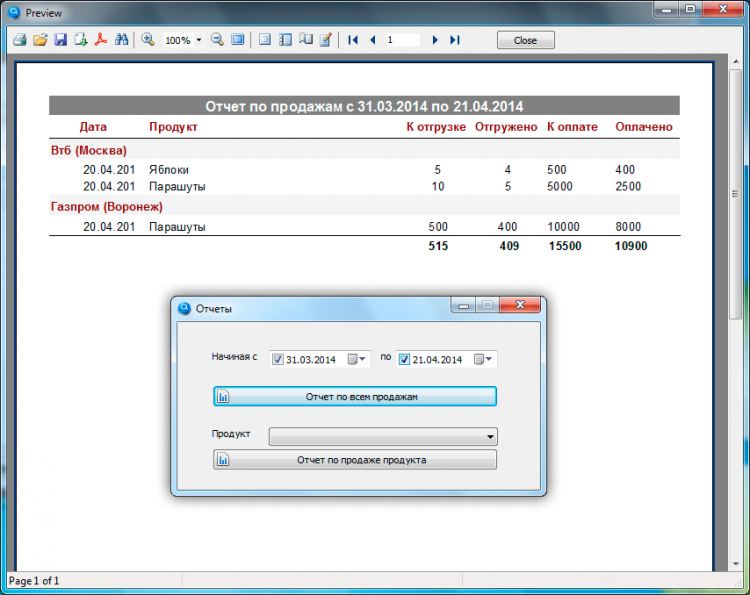The width and height of the screenshot is (750, 595).
Task: Click the value 8000 in Газпром row
Action: [628, 227]
